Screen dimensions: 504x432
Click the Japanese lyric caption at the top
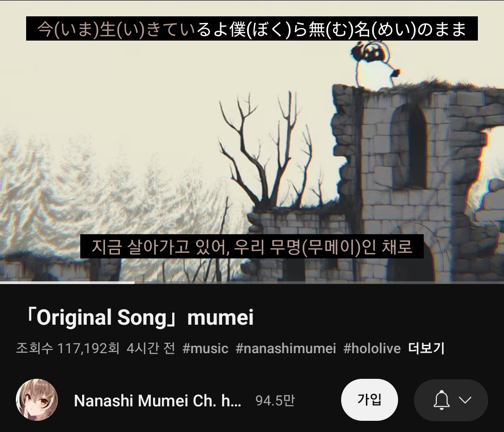[252, 28]
